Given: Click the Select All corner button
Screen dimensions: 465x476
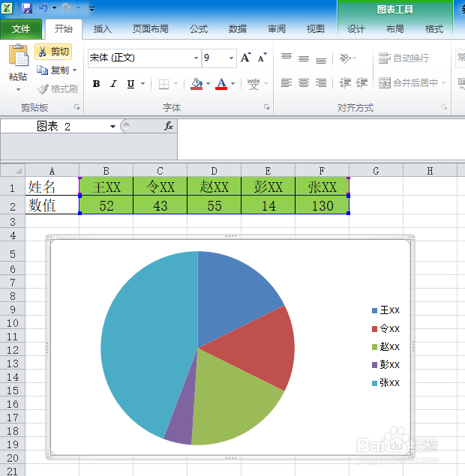Looking at the screenshot, I should (x=13, y=170).
